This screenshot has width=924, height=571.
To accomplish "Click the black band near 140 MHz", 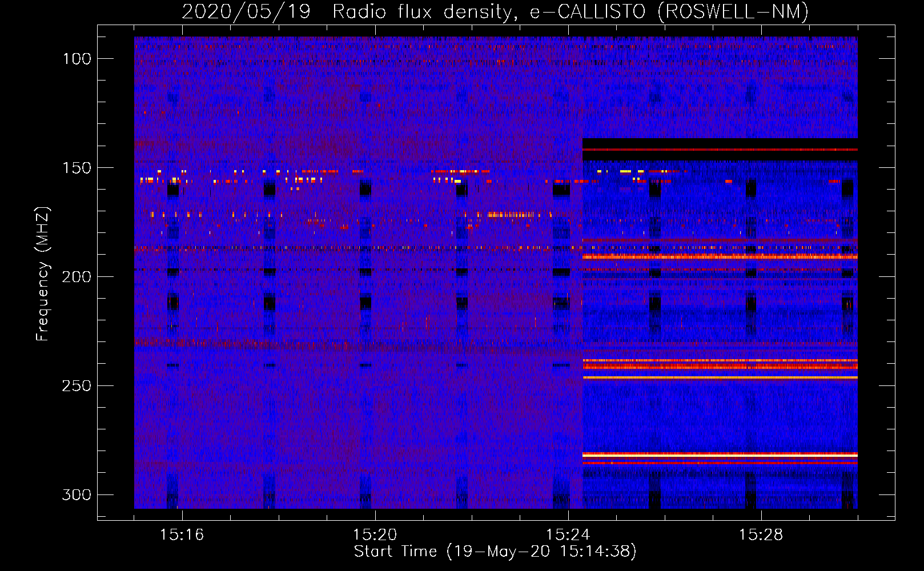I will [x=720, y=150].
